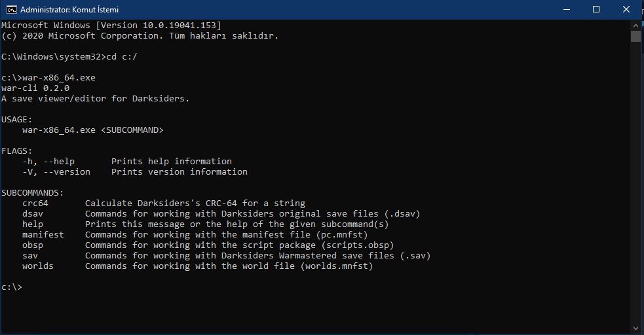Click the <SUBCOMMAND> placeholder in usage line
Viewport: 644px width, 335px height.
pyautogui.click(x=132, y=130)
